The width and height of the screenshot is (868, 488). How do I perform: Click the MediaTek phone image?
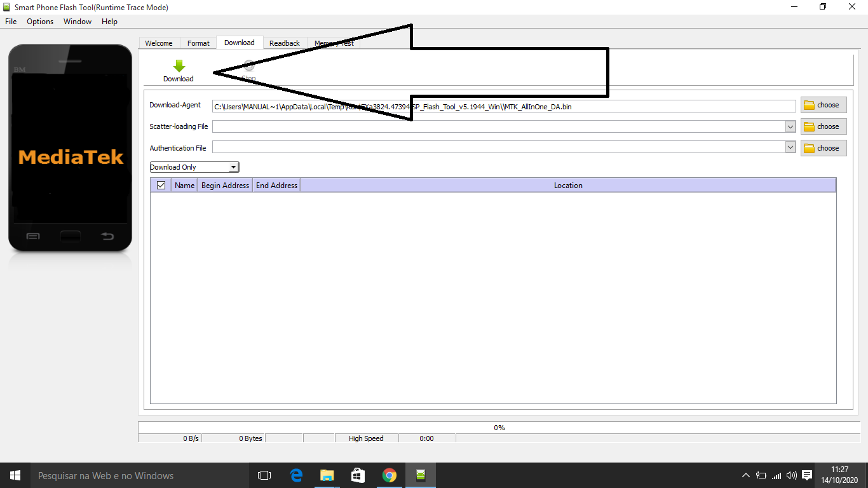[x=70, y=147]
